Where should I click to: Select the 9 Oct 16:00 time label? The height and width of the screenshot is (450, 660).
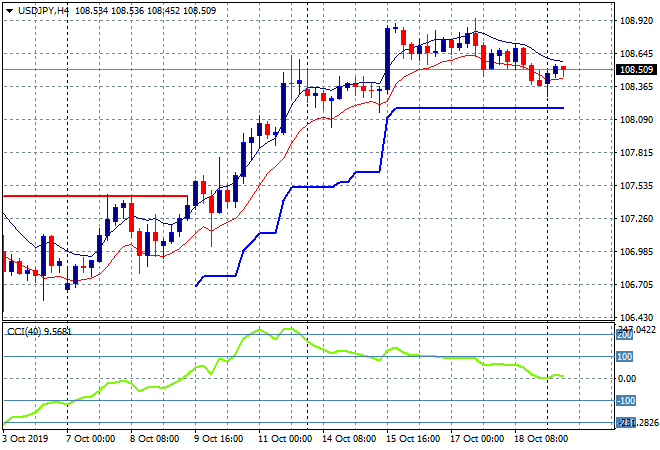click(219, 439)
